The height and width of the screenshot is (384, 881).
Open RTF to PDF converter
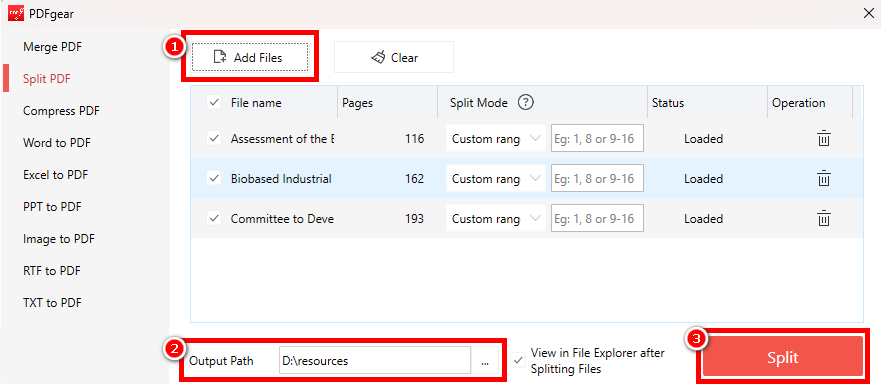pos(52,271)
